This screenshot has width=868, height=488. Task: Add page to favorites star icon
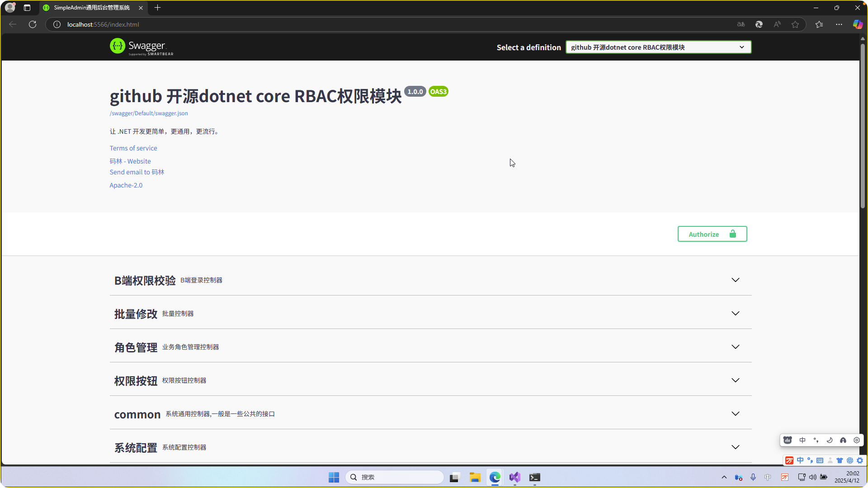click(x=795, y=24)
